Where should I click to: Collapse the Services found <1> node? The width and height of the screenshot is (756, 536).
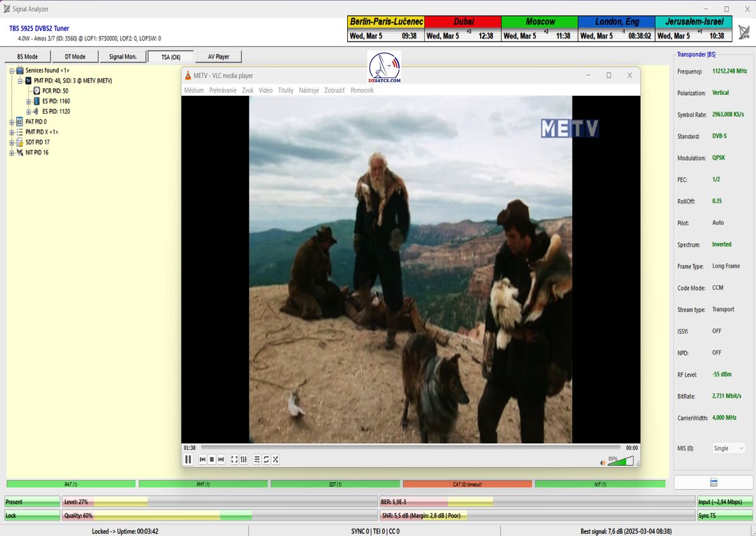(x=12, y=70)
